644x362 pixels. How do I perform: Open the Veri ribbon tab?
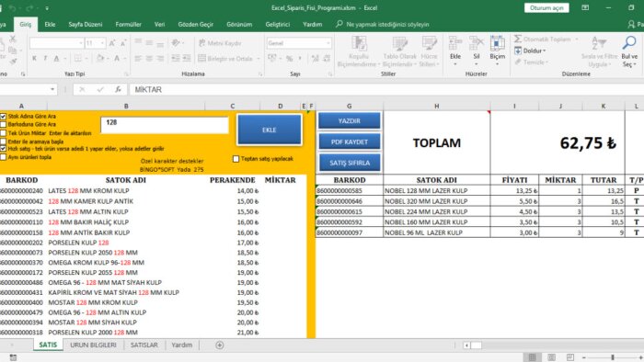point(160,25)
